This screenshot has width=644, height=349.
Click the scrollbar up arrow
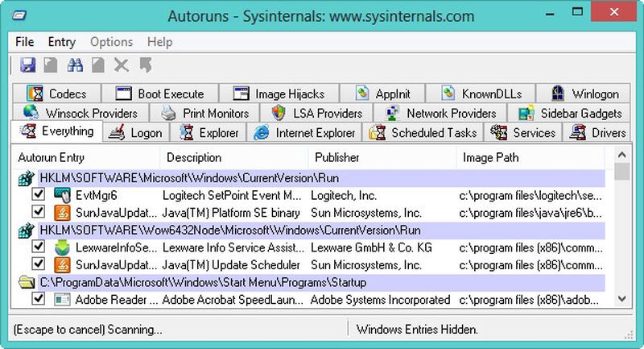point(621,155)
